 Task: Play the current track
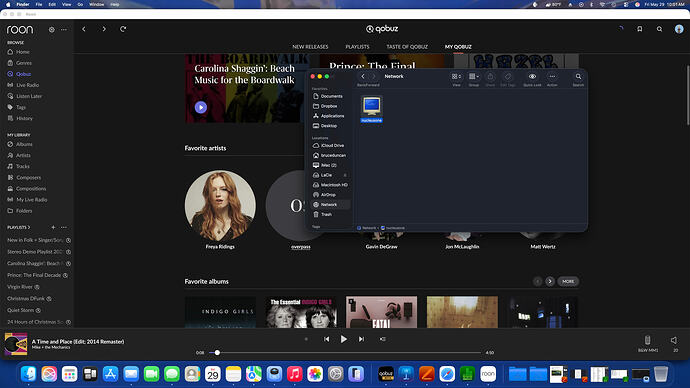(x=344, y=339)
